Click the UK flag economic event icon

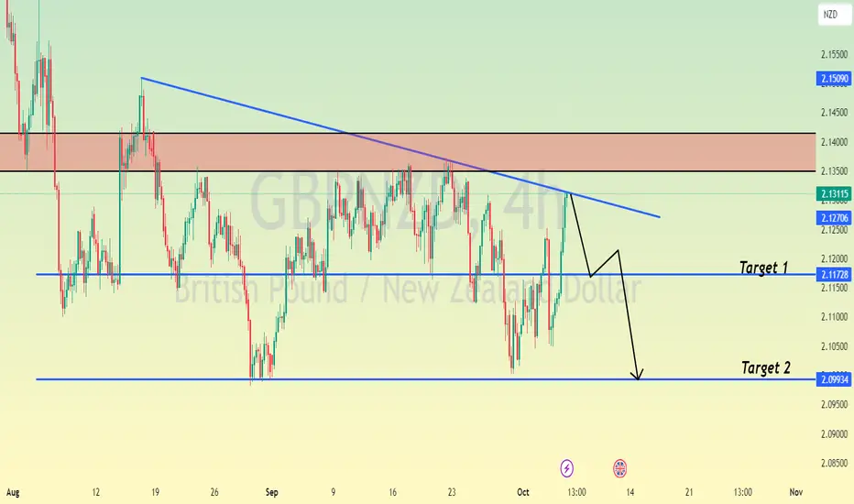click(x=619, y=468)
